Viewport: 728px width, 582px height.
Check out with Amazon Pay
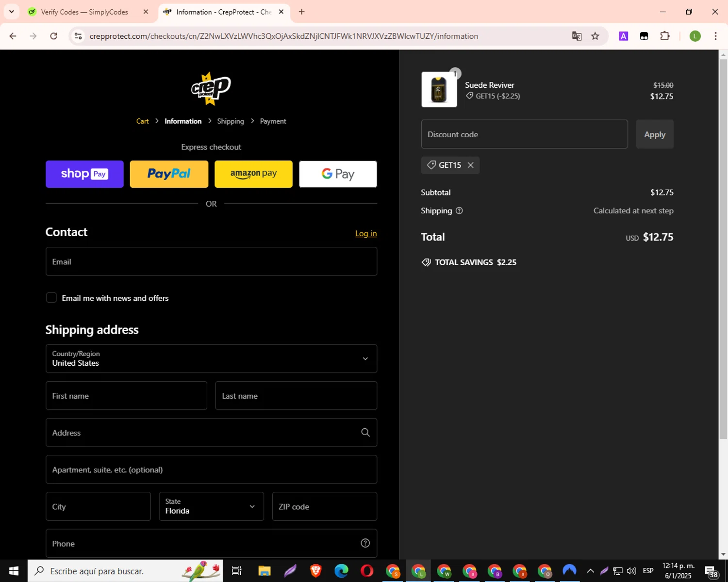tap(253, 174)
